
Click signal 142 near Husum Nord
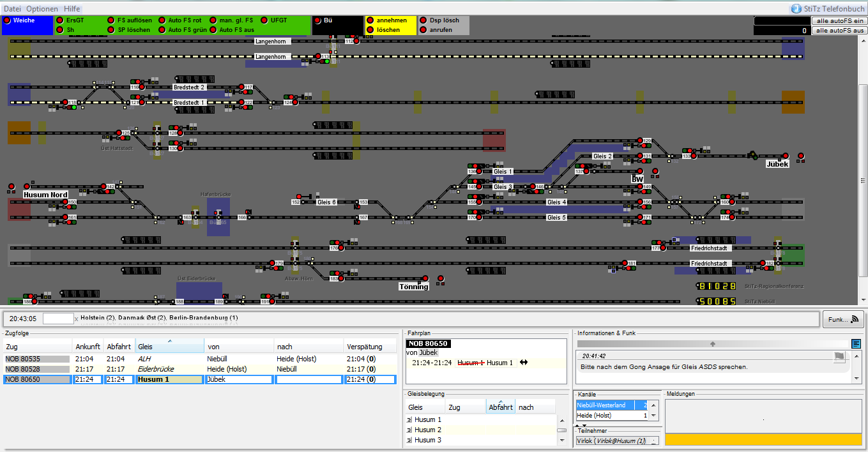pos(103,187)
